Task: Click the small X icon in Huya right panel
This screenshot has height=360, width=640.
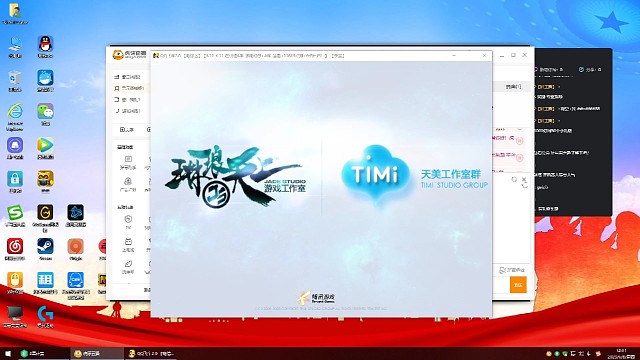Action: click(524, 179)
